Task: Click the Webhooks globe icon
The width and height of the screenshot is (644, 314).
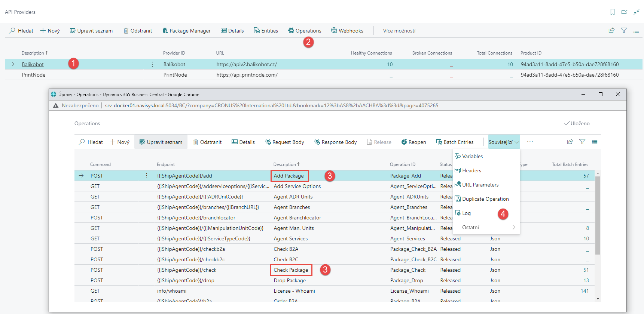Action: [334, 31]
